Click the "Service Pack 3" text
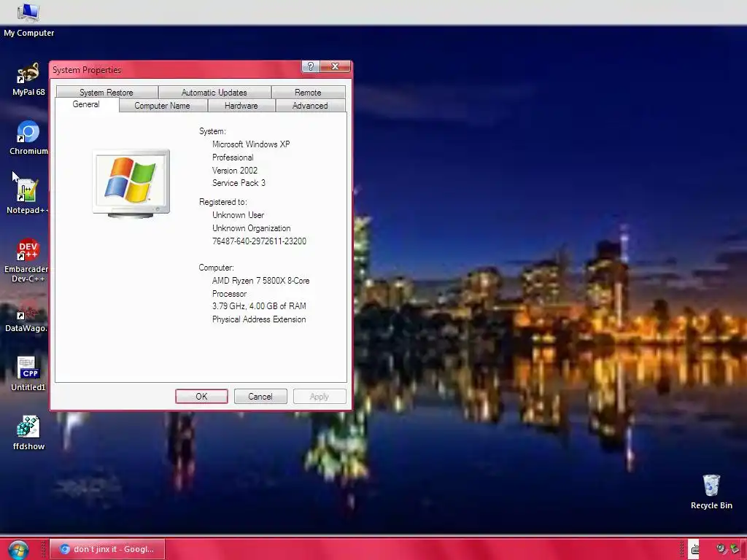The height and width of the screenshot is (560, 747). (239, 183)
